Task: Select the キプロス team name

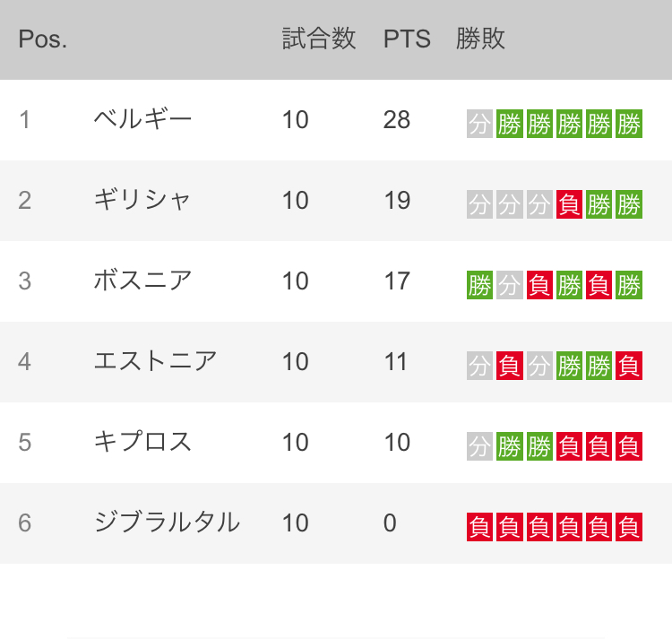Action: 142,442
